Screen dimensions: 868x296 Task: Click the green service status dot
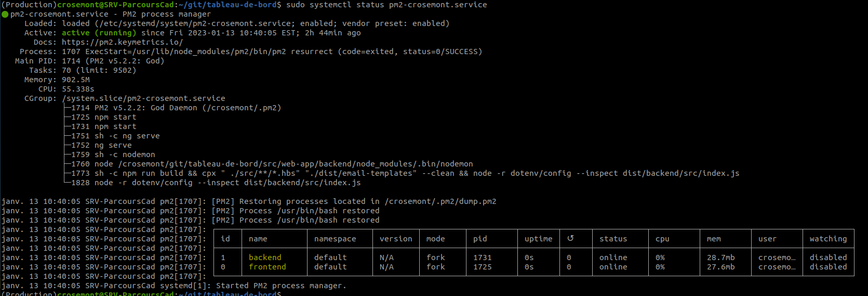pyautogui.click(x=5, y=14)
